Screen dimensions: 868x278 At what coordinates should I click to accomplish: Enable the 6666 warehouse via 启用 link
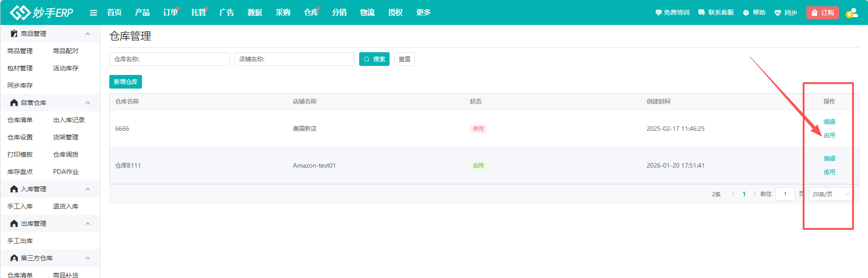[x=829, y=135]
